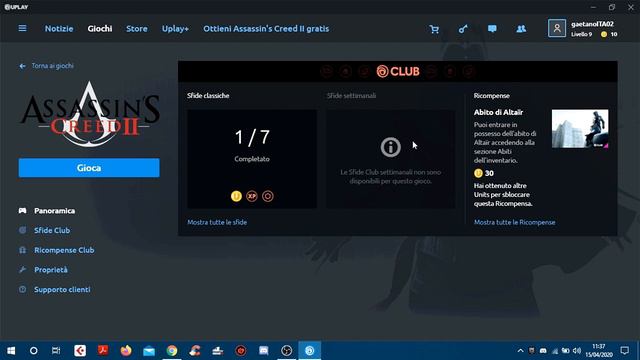Click the XP reward icon under Completato
Viewport: 640px width, 360px height.
pos(252,196)
